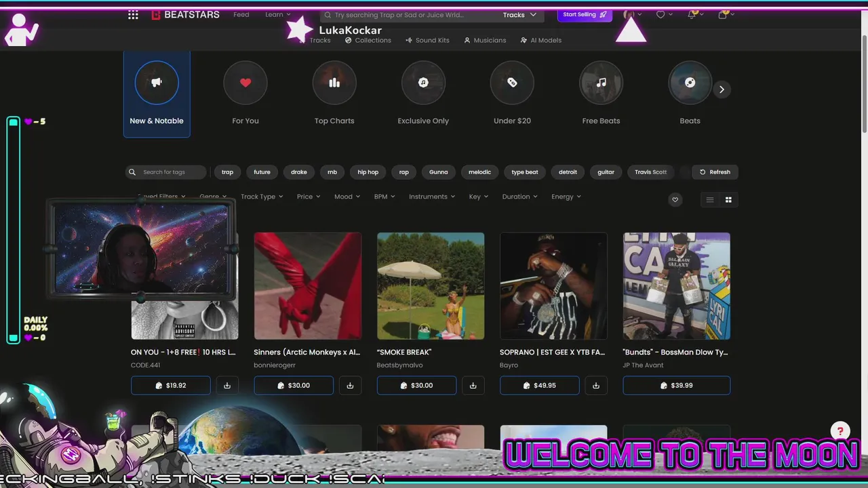
Task: Select the Exclusive Only icon
Action: point(423,83)
